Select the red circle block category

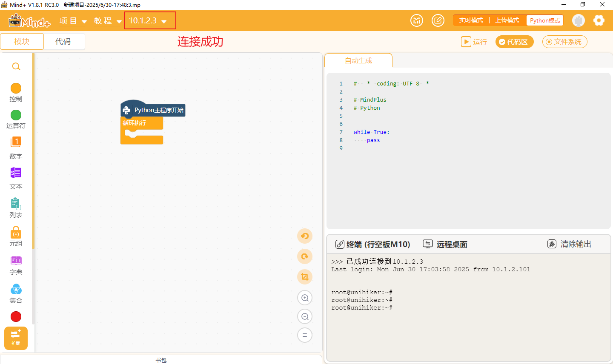coord(16,317)
